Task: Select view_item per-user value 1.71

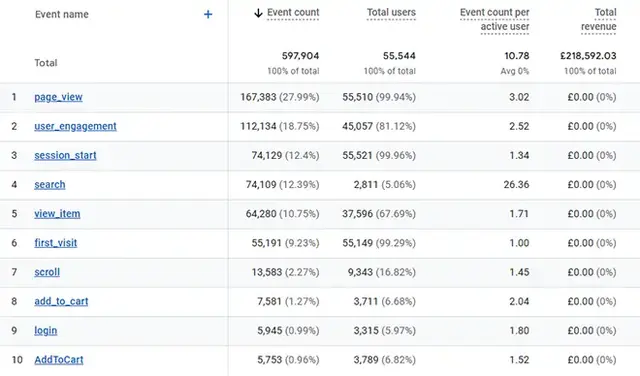Action: 519,214
